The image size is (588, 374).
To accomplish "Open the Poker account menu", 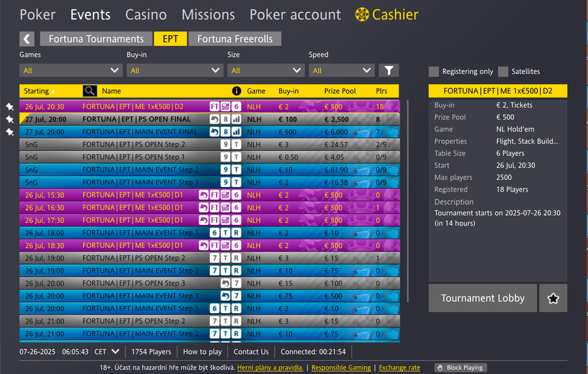I will click(295, 14).
